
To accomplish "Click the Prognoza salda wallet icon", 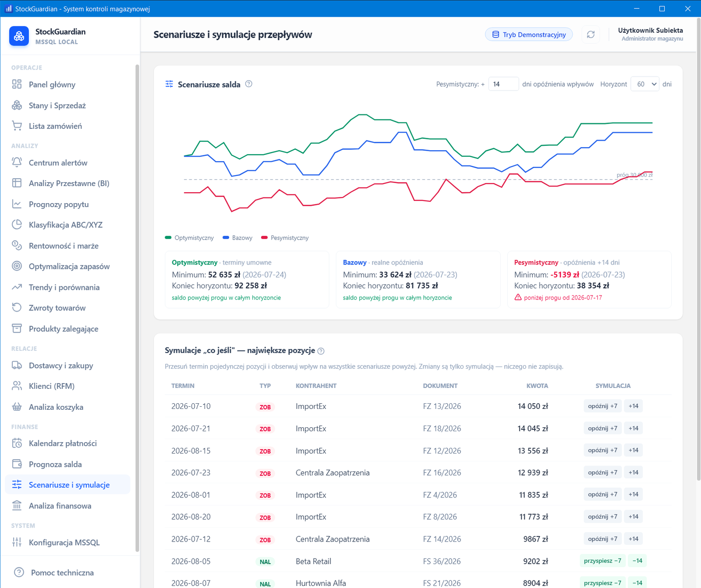I will (x=17, y=464).
